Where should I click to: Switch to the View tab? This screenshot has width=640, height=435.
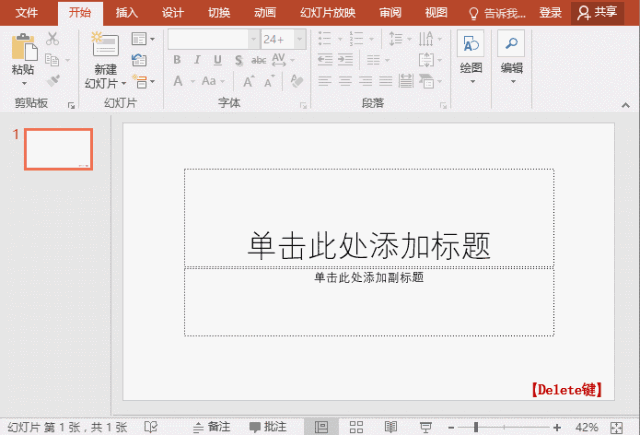point(437,13)
